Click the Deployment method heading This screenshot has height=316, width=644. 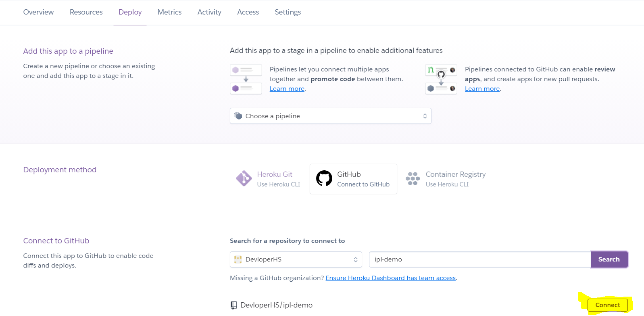coord(60,170)
